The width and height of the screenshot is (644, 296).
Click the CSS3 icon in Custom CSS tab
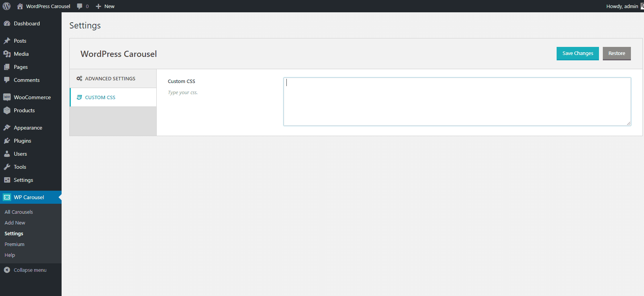(x=79, y=97)
